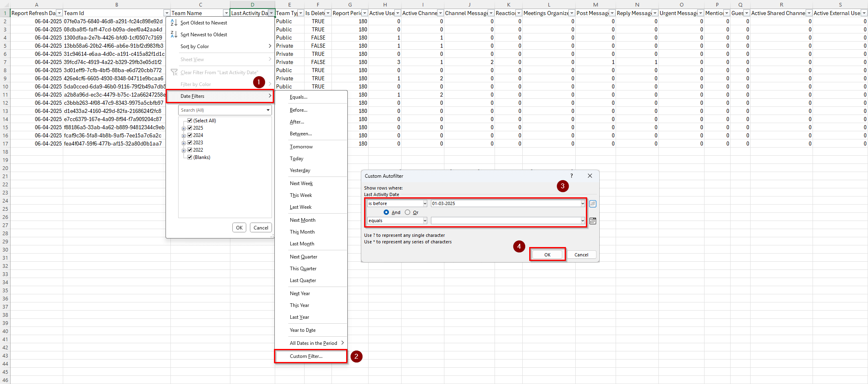Select the Or radio button
The width and height of the screenshot is (868, 384).
tap(407, 212)
